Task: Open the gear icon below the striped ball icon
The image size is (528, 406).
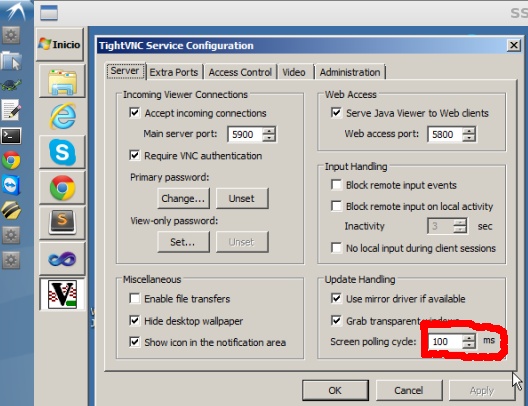Action: coord(11,235)
